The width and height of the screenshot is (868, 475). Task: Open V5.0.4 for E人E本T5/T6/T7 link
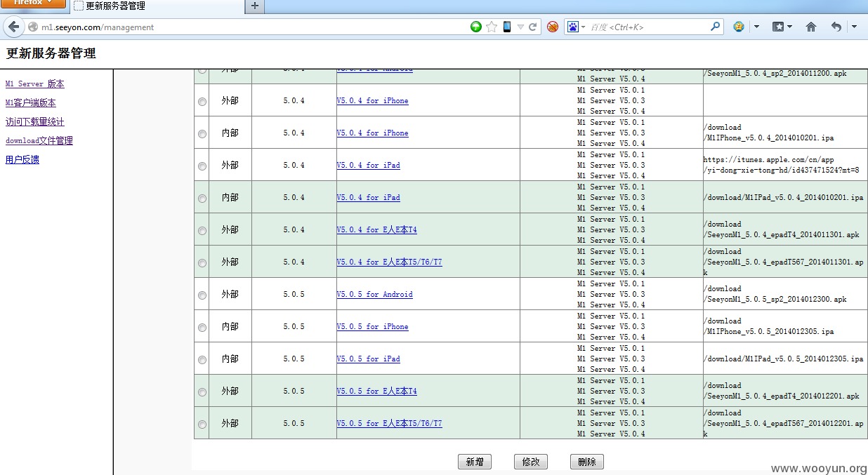[x=389, y=262]
